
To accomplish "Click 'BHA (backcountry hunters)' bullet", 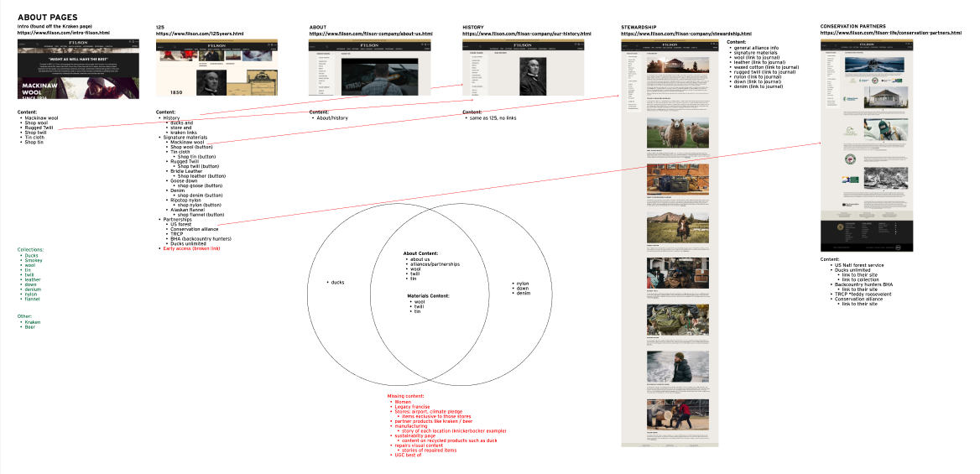I will pos(201,238).
